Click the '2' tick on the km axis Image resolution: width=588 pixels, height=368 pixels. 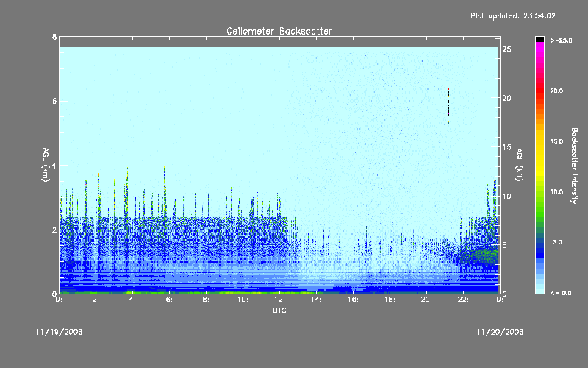pos(54,230)
